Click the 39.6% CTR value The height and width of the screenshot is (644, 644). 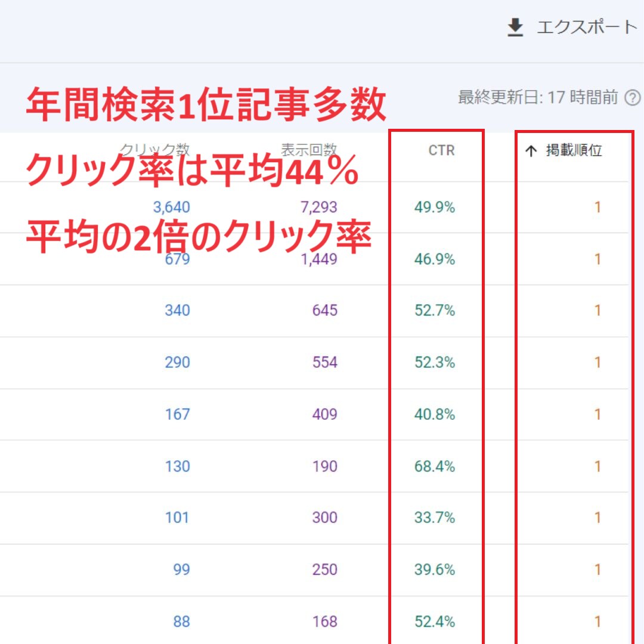click(x=435, y=569)
